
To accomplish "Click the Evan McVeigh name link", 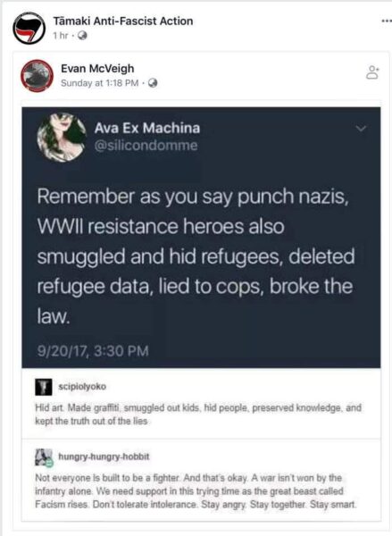I will click(97, 69).
